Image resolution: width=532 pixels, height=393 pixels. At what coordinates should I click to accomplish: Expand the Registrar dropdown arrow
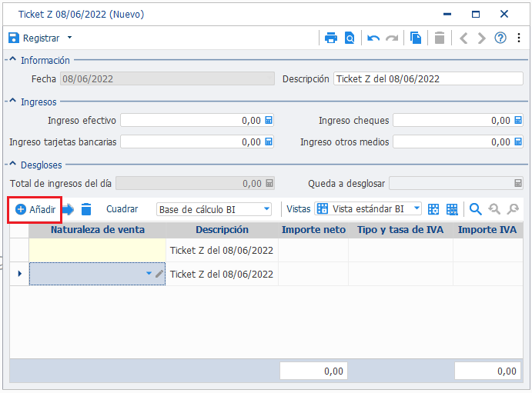click(69, 38)
